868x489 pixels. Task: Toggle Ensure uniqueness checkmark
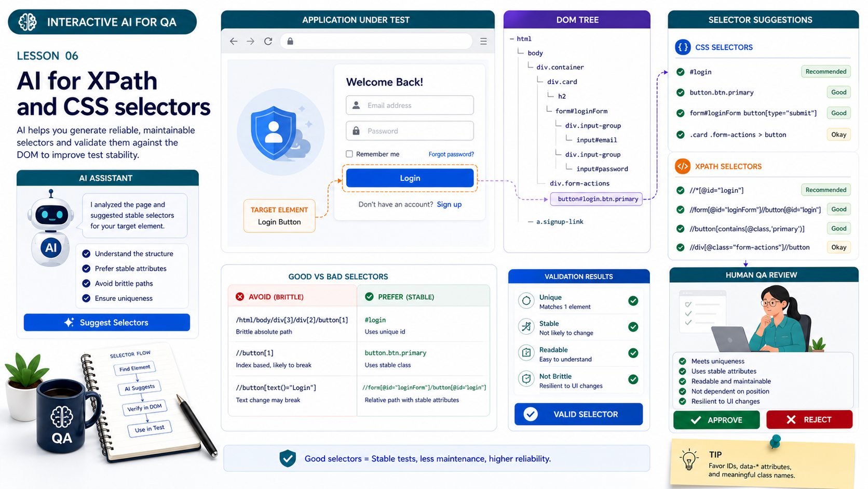tap(86, 298)
